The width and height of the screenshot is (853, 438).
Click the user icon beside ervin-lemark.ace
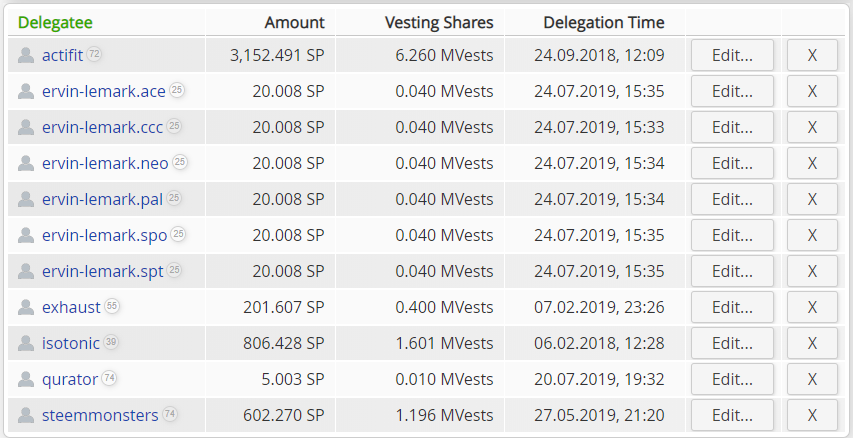[26, 91]
